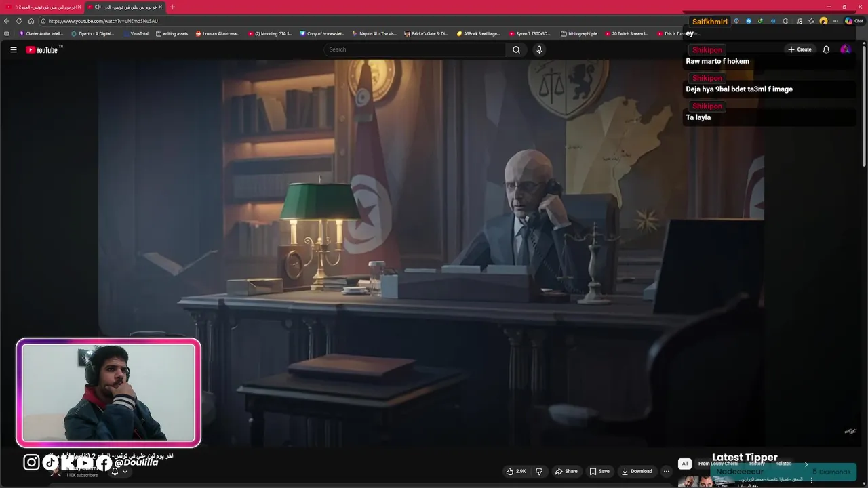Open subscription bell notification dropdown
The width and height of the screenshot is (868, 488).
(119, 471)
